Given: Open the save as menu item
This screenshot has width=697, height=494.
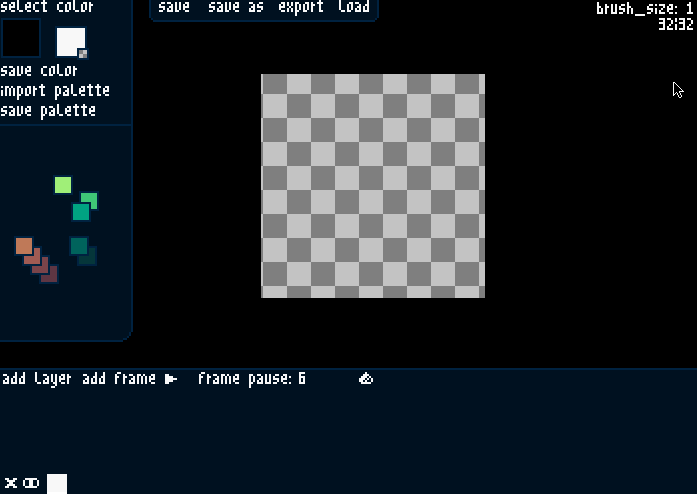Looking at the screenshot, I should coord(236,7).
